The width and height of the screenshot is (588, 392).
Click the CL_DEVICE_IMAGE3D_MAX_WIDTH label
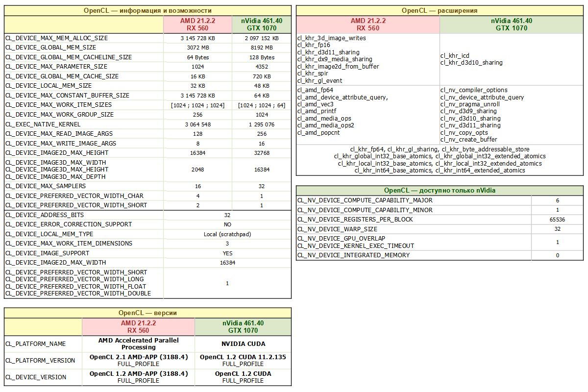pos(55,163)
